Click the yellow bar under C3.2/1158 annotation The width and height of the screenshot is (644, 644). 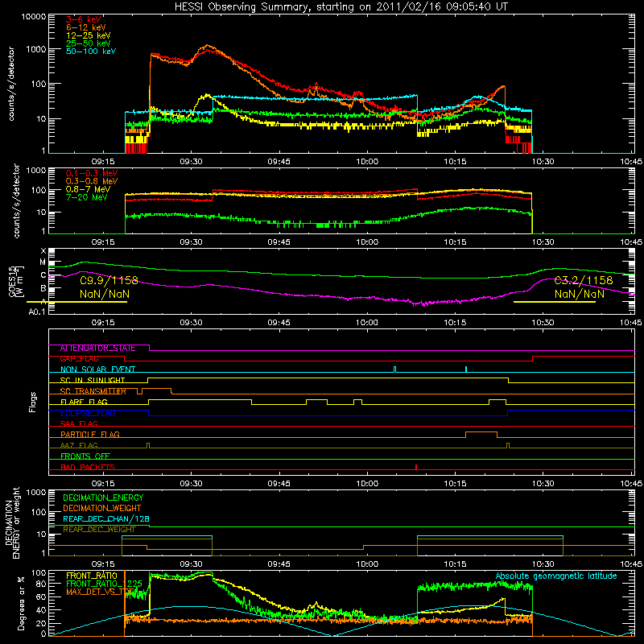tap(555, 303)
